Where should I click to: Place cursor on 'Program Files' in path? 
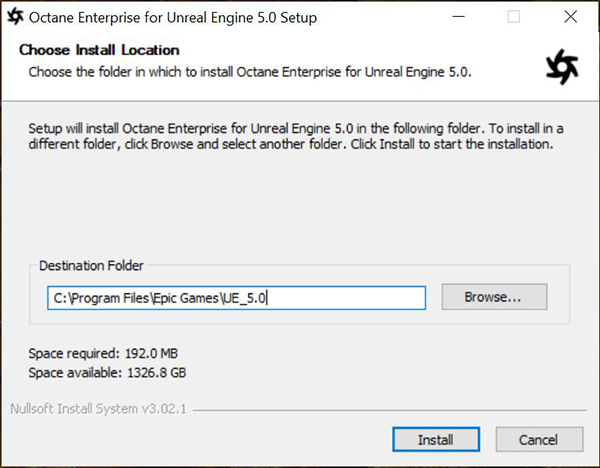coord(110,298)
